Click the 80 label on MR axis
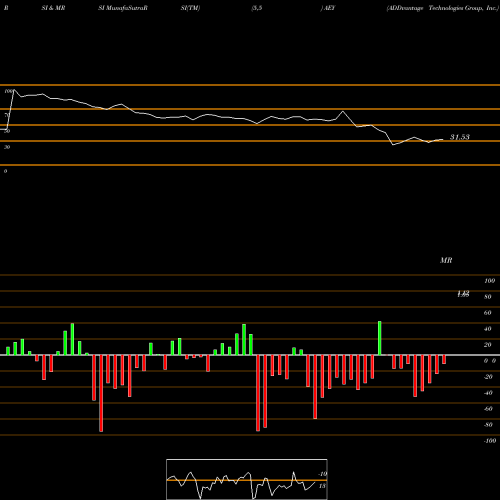The width and height of the screenshot is (500, 500). [x=488, y=297]
